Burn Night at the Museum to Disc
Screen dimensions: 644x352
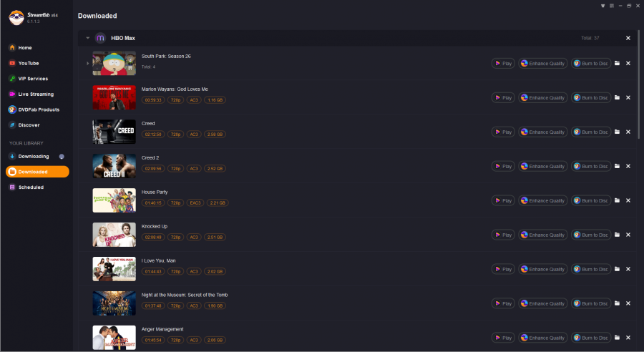tap(591, 303)
